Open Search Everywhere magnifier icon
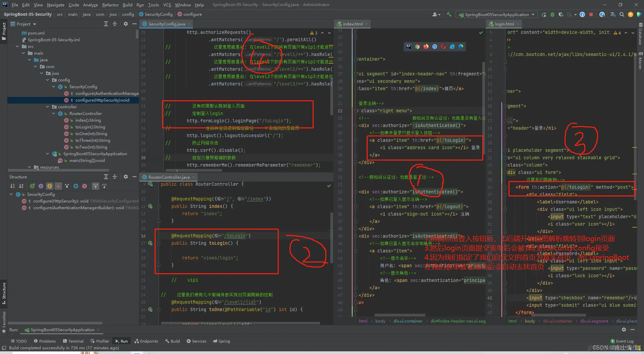Viewport: 644px width, 354px height. pos(622,14)
